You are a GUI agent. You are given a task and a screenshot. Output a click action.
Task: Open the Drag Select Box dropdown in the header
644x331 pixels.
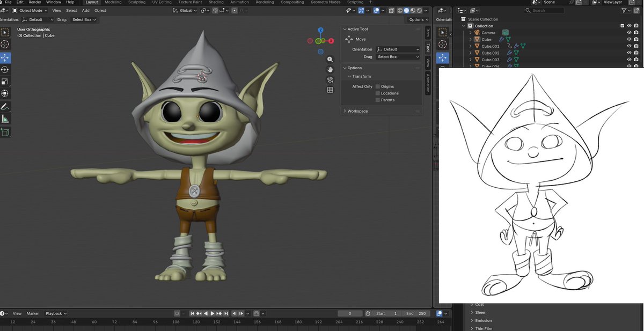point(84,19)
